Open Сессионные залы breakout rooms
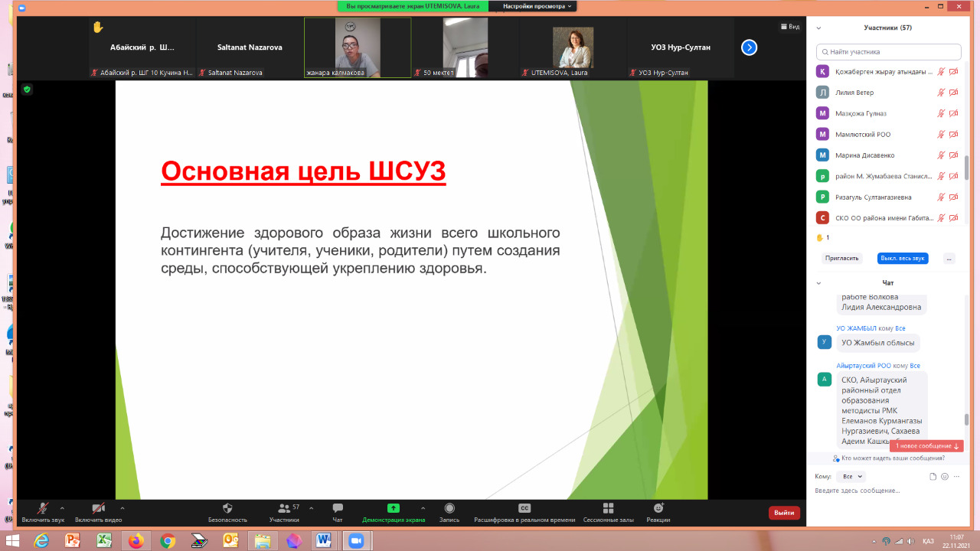This screenshot has width=980, height=551. coord(608,508)
